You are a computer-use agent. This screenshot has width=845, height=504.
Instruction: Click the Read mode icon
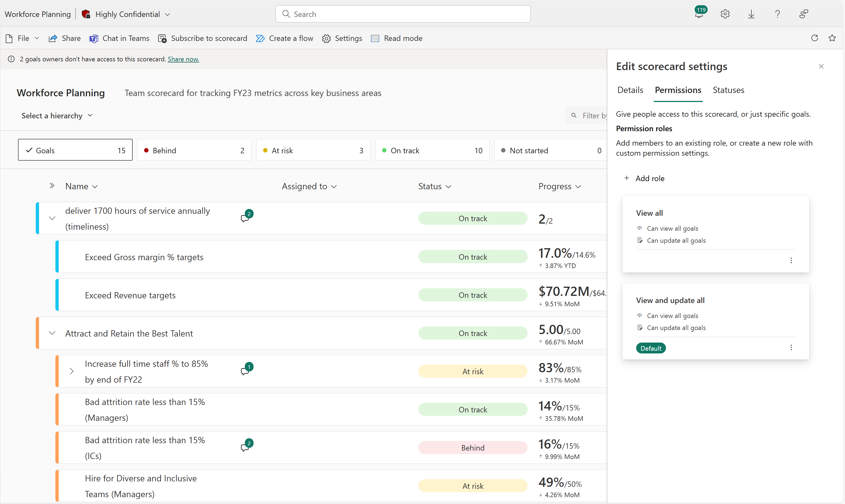[x=375, y=38]
